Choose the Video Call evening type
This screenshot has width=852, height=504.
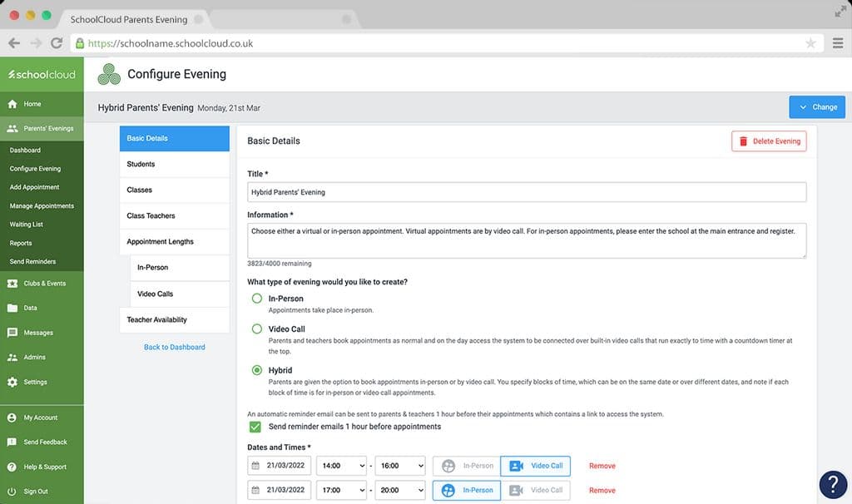[256, 328]
